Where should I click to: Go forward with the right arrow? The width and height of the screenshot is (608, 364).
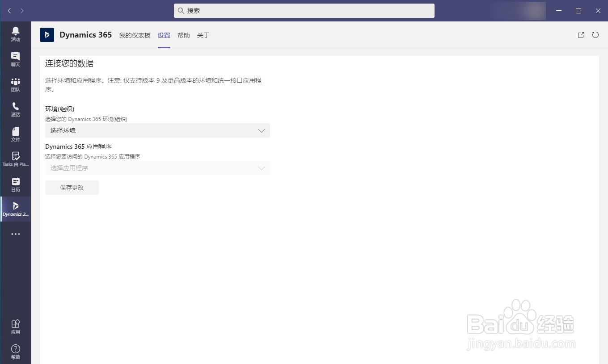pos(22,11)
